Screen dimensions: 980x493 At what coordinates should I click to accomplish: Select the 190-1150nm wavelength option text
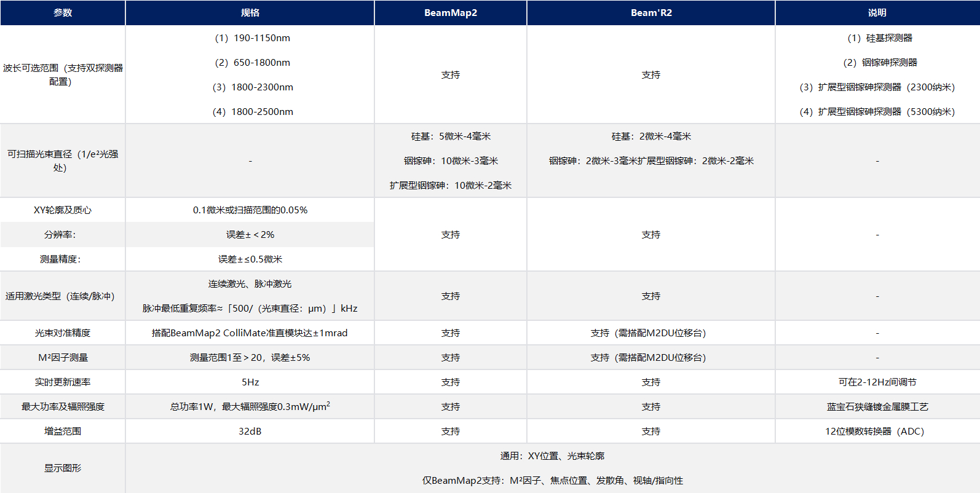[253, 38]
